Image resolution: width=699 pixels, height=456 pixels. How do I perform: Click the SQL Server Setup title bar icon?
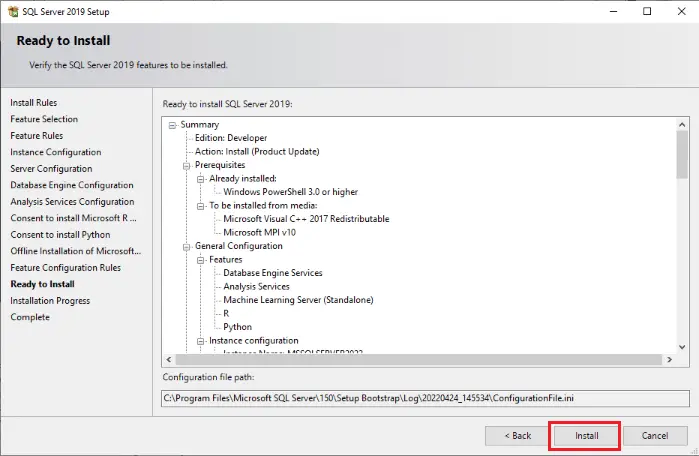point(13,12)
